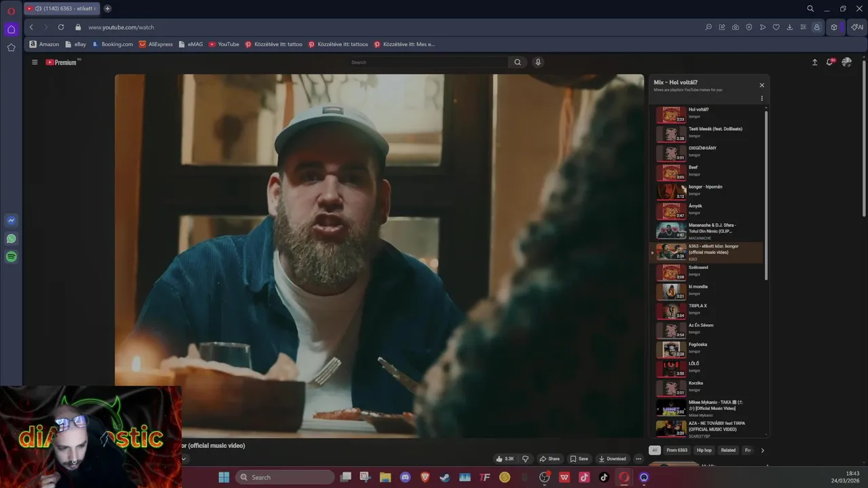The height and width of the screenshot is (488, 868).
Task: Open Easy Setup sliders icon
Action: tap(804, 27)
